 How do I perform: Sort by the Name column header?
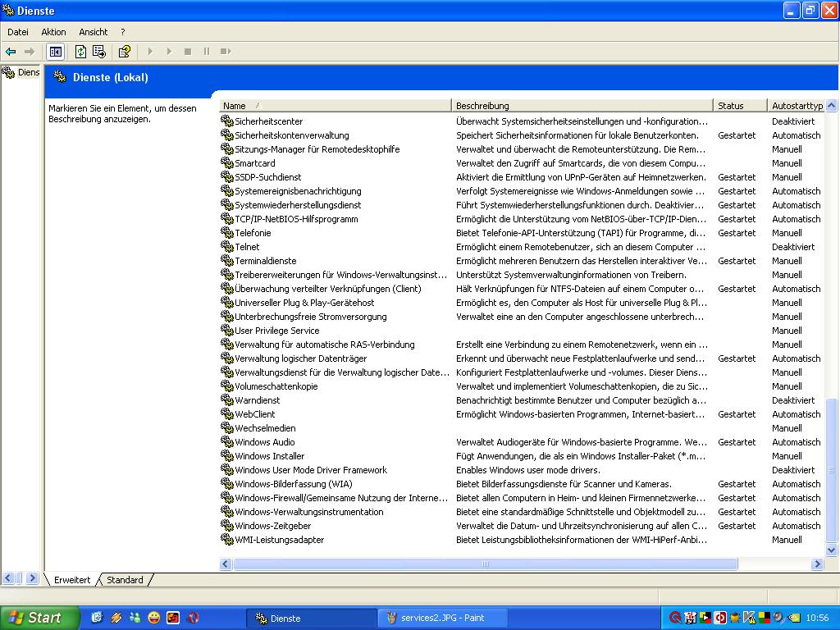click(x=336, y=106)
